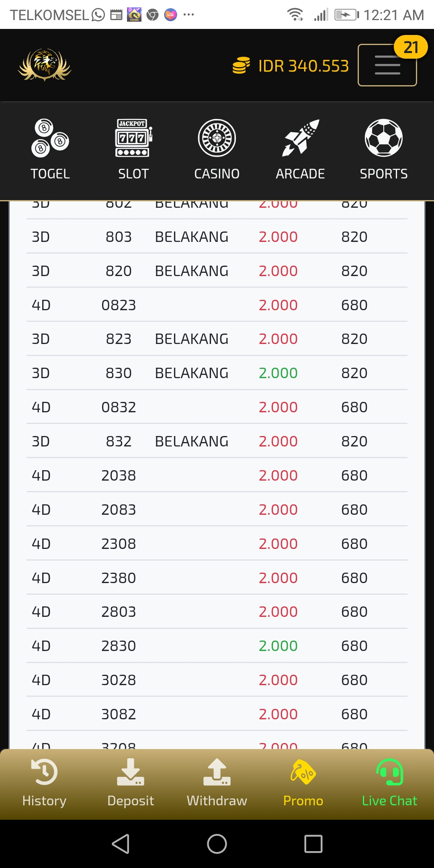
Task: Open the SPORTS soccer ball icon
Action: point(384,139)
